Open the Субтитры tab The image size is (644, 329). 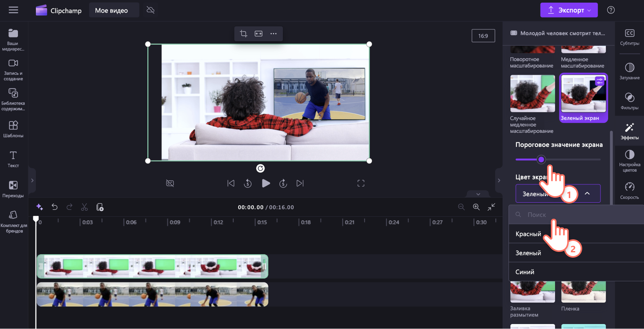coord(629,37)
